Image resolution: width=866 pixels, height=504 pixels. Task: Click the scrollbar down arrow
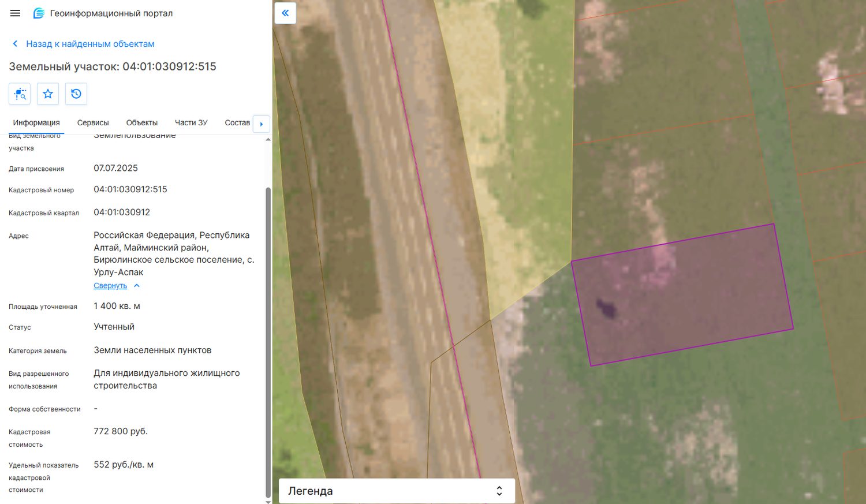(x=268, y=501)
